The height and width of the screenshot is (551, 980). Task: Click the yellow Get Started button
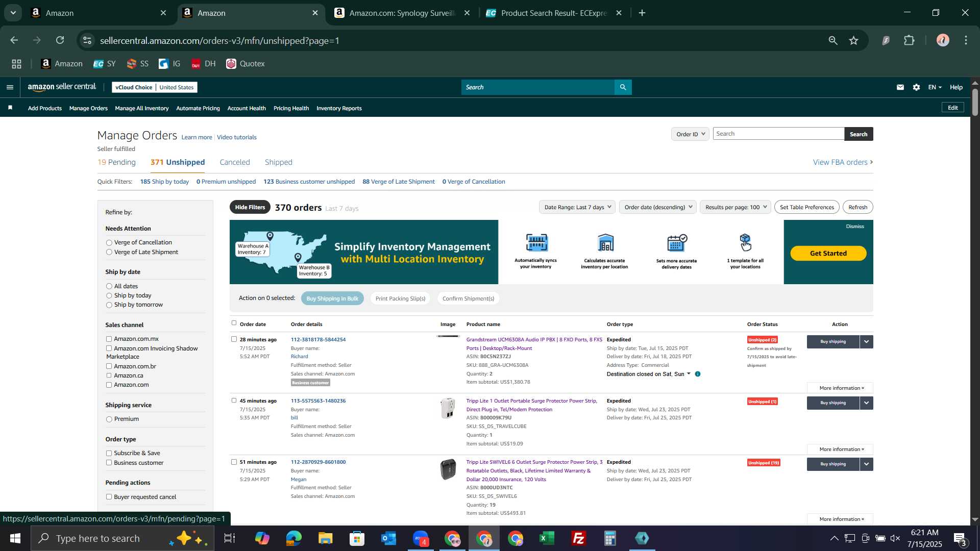click(x=828, y=254)
